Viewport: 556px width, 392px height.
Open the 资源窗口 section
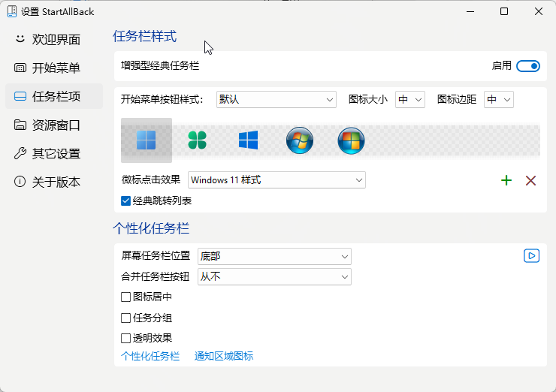(x=54, y=125)
